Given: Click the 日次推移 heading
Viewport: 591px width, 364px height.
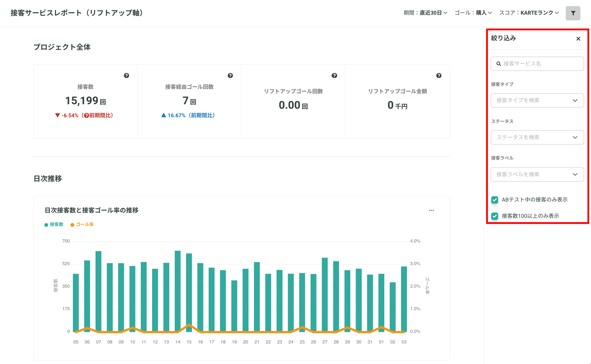Looking at the screenshot, I should pos(48,179).
